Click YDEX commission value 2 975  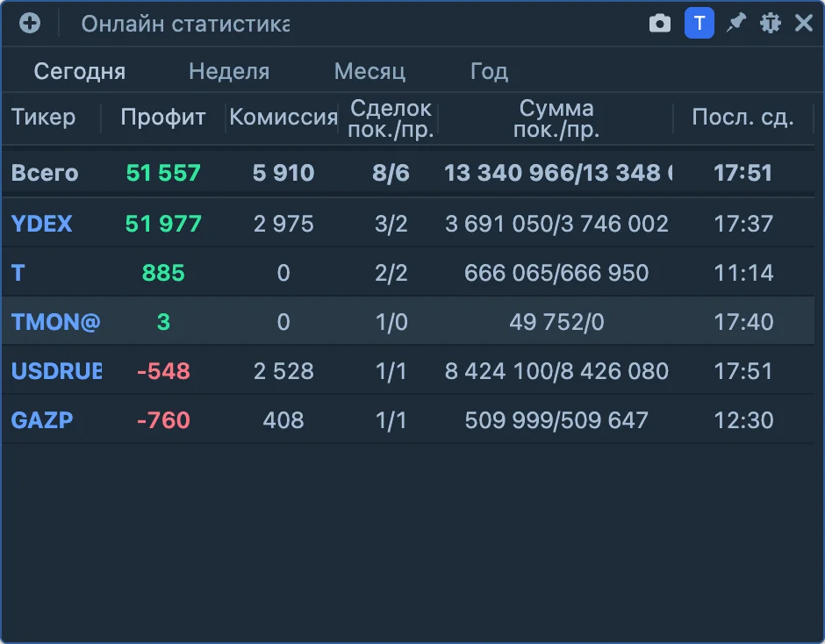283,224
